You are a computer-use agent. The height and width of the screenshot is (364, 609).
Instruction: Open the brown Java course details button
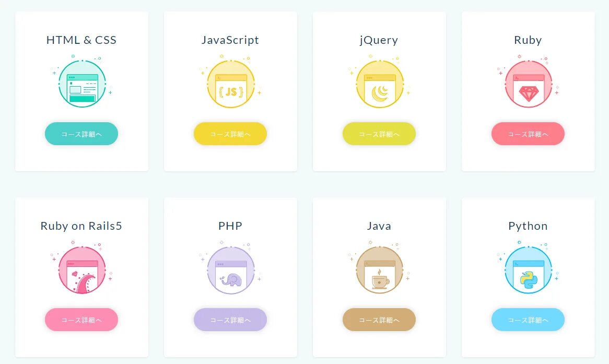point(379,320)
